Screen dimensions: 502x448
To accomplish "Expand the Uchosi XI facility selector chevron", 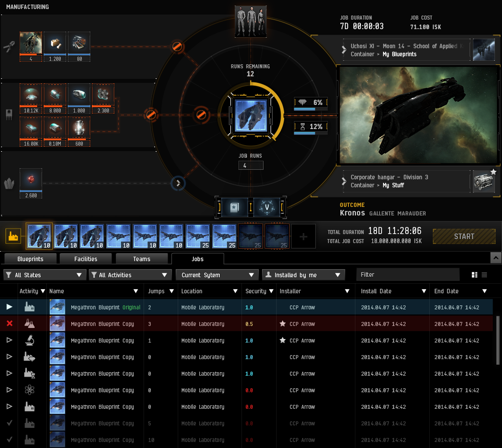I will pyautogui.click(x=344, y=50).
